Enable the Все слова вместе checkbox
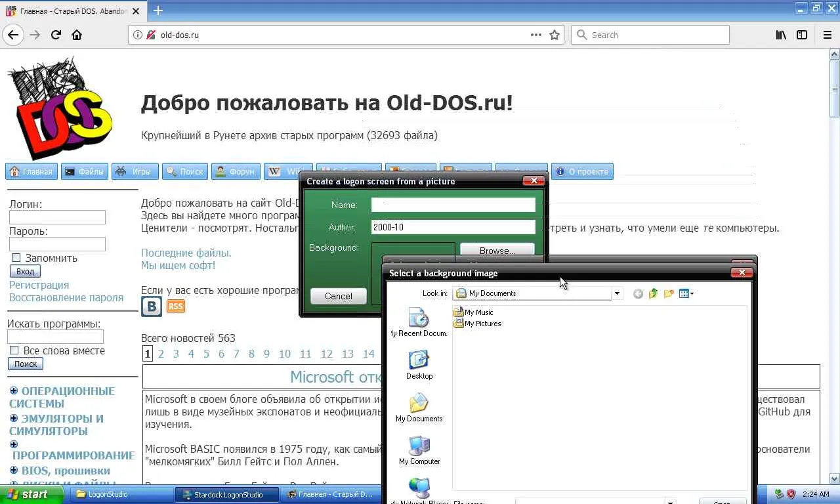This screenshot has height=504, width=840. pos(14,350)
